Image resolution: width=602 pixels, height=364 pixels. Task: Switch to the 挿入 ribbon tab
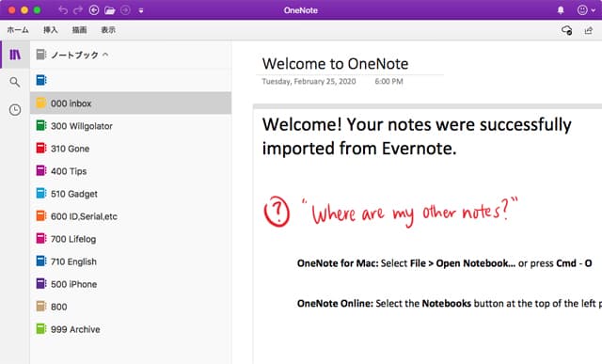pos(50,30)
